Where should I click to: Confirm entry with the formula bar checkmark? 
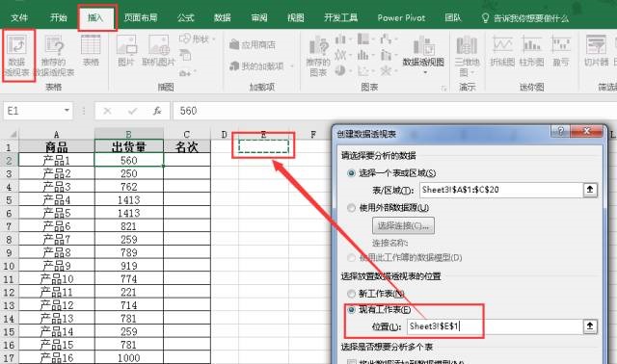(x=133, y=112)
